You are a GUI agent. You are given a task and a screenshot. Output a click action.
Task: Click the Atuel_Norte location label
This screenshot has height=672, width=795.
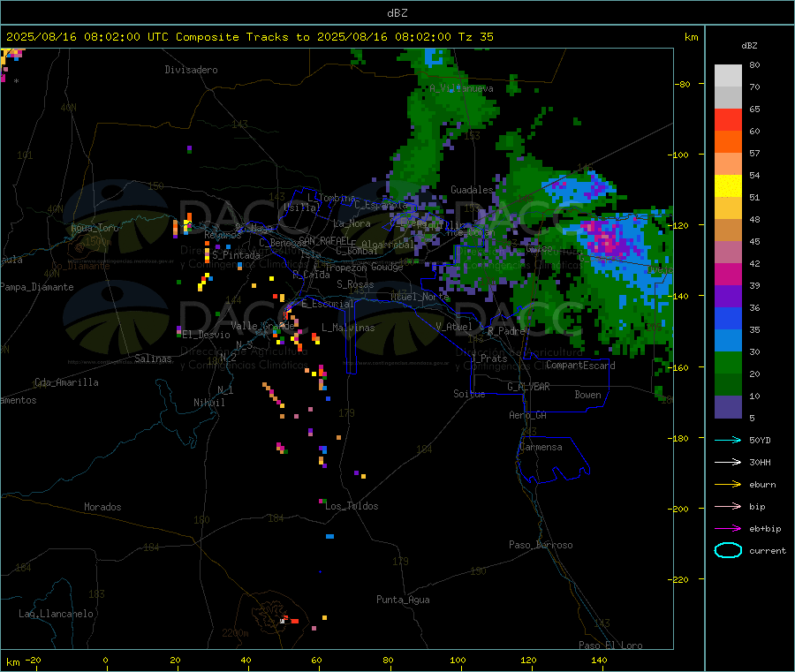click(x=420, y=297)
